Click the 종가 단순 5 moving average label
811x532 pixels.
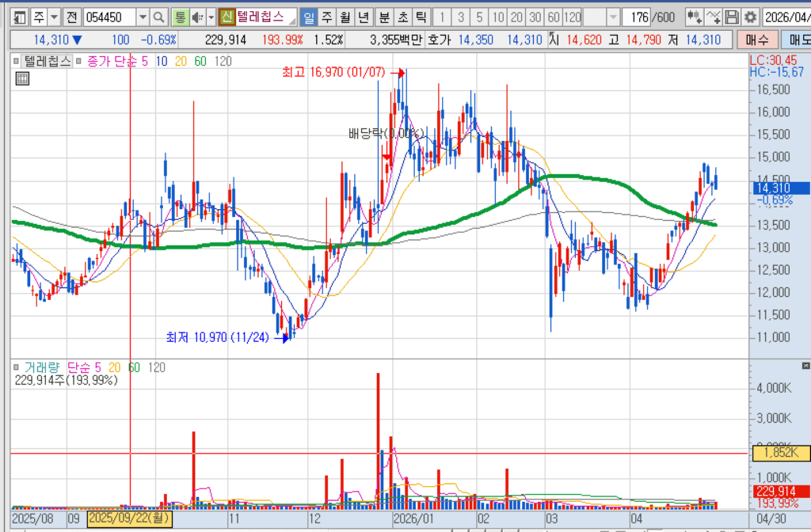click(117, 62)
